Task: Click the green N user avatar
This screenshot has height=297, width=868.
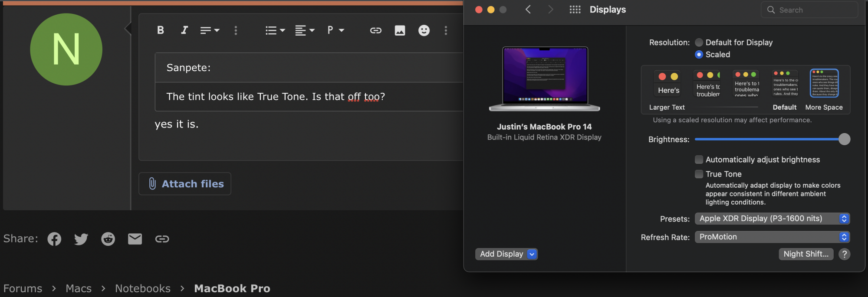Action: [x=66, y=49]
